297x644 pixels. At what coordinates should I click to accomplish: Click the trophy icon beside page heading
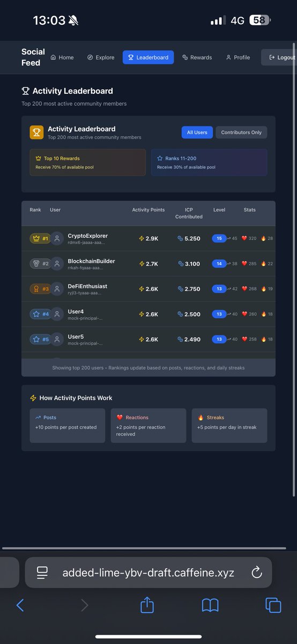click(25, 91)
